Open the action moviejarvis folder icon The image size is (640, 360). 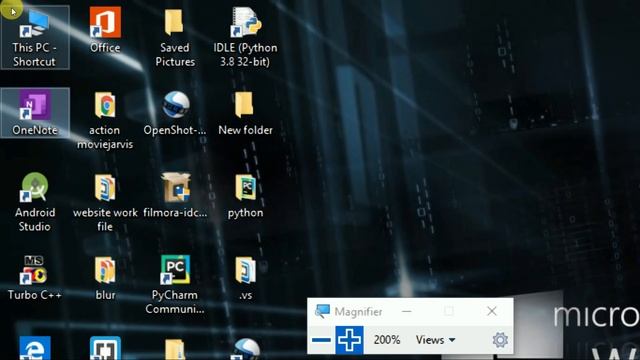tap(105, 105)
